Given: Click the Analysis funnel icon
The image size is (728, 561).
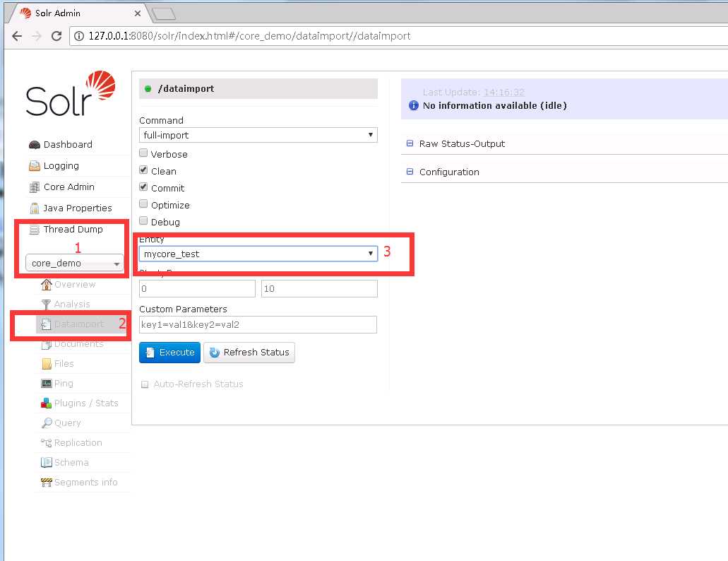Looking at the screenshot, I should [x=46, y=305].
